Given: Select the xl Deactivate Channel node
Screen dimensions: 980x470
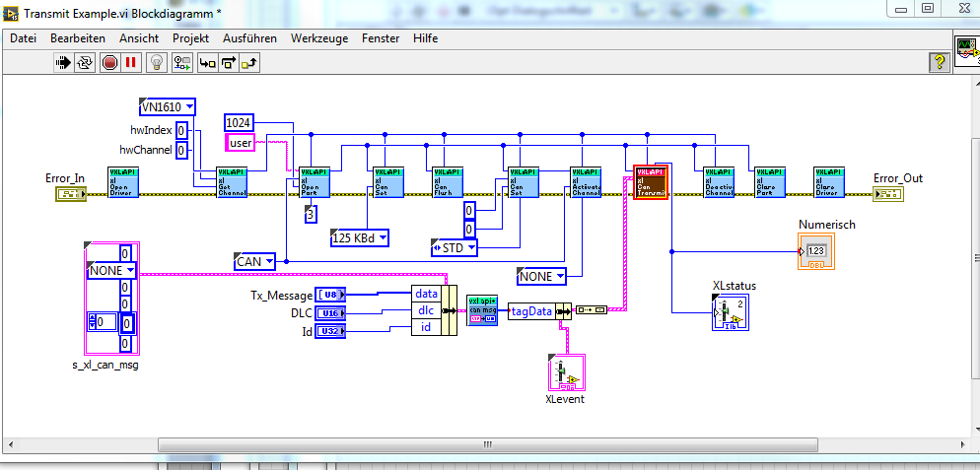Looking at the screenshot, I should click(x=719, y=182).
